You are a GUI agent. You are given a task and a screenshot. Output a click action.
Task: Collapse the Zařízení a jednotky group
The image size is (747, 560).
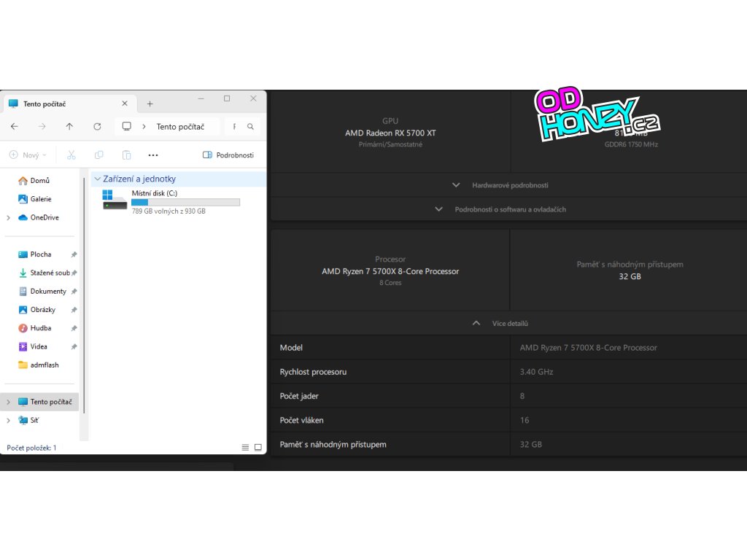point(98,179)
